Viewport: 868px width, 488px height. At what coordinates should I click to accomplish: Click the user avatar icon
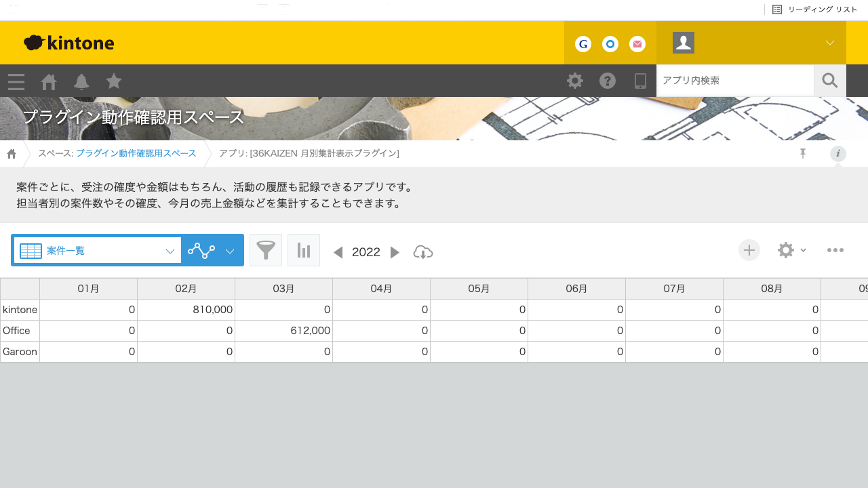[684, 43]
